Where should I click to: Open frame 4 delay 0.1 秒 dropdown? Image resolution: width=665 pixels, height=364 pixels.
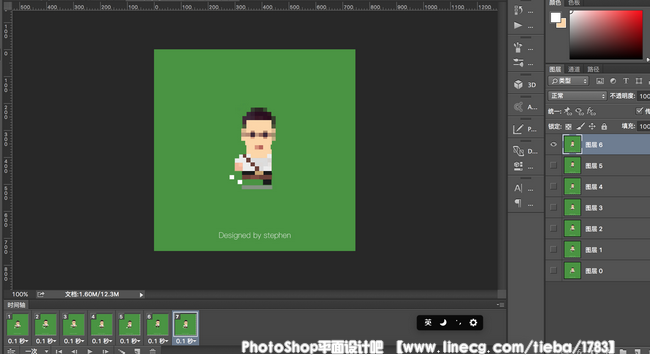click(x=102, y=341)
